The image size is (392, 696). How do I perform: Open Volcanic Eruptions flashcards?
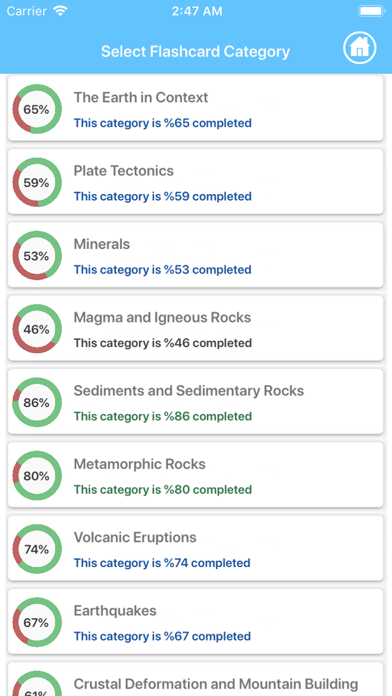click(x=195, y=549)
